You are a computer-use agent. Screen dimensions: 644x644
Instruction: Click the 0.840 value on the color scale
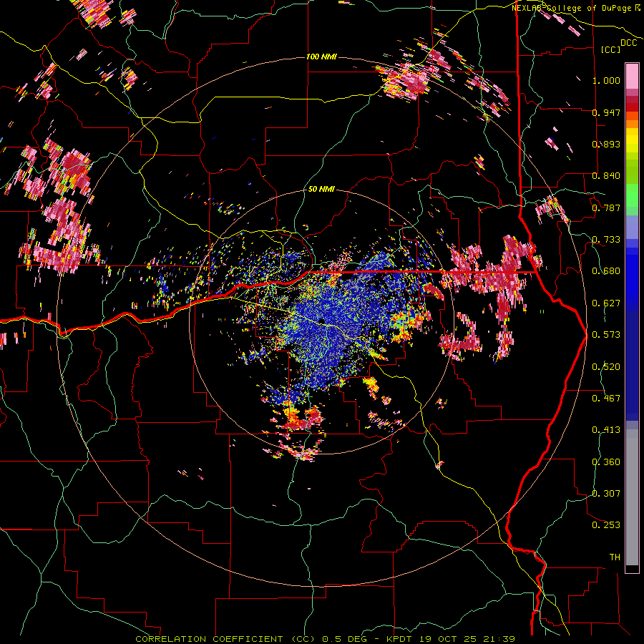coord(606,176)
